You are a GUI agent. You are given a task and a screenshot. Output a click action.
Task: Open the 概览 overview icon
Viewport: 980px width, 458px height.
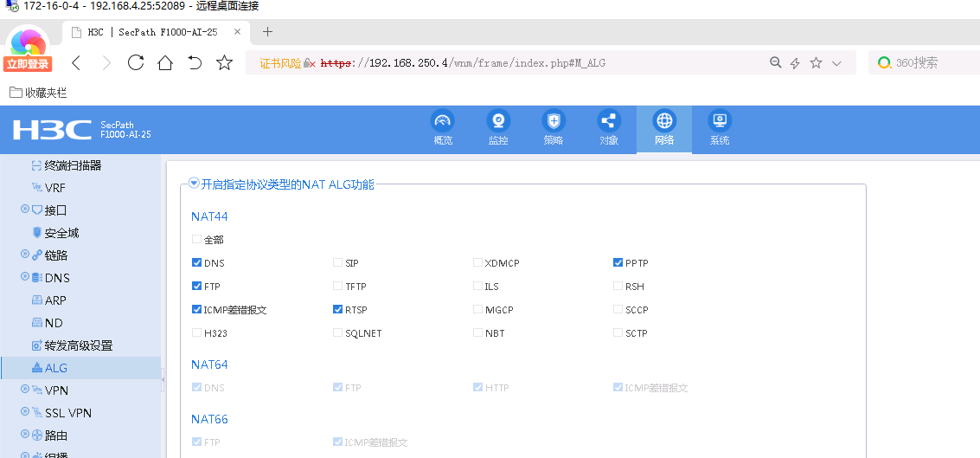(x=443, y=120)
